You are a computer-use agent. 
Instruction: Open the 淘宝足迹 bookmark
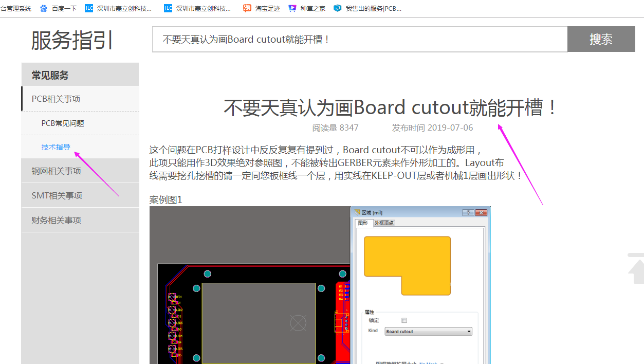pos(262,8)
